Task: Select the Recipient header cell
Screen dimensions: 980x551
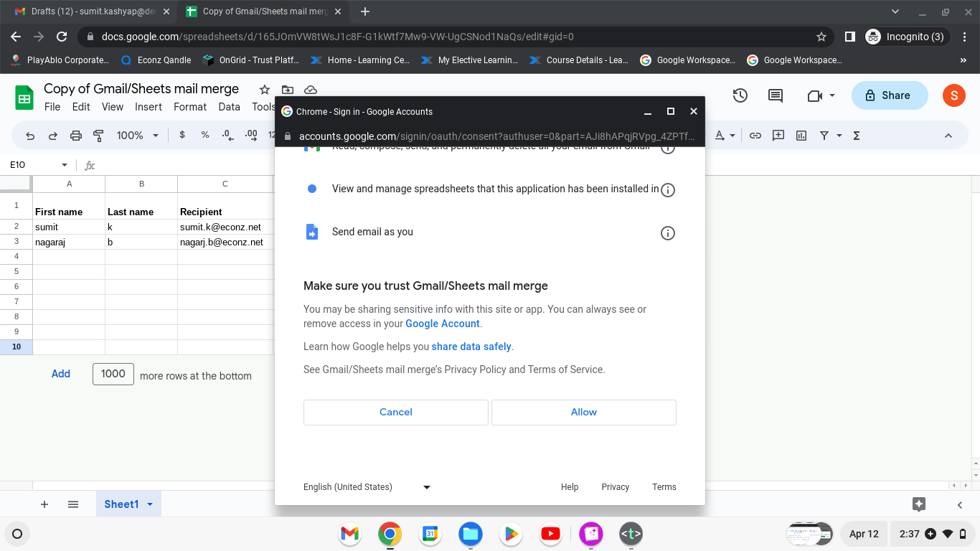Action: 225,206
